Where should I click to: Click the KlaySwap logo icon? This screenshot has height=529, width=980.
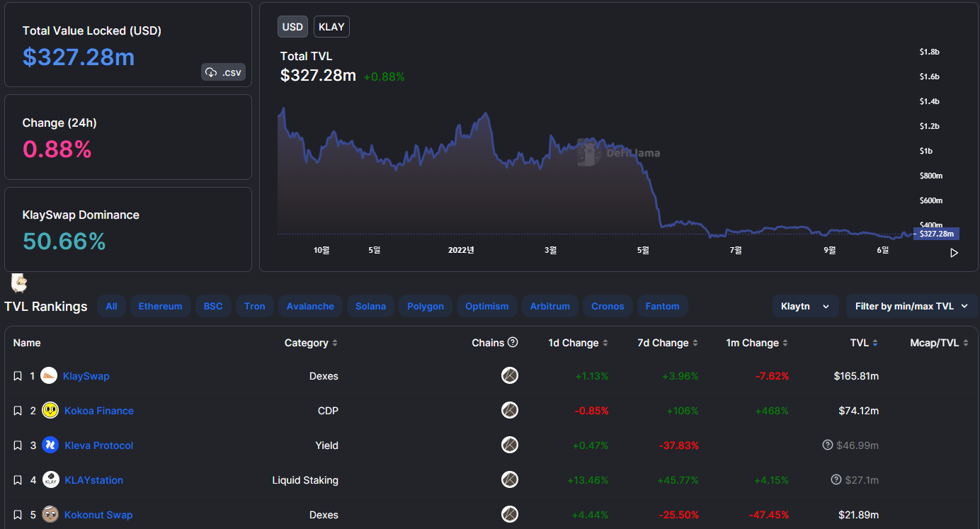click(49, 375)
